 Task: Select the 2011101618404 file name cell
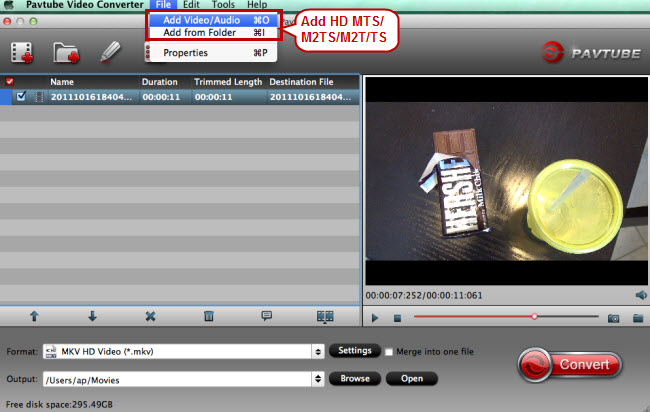91,97
